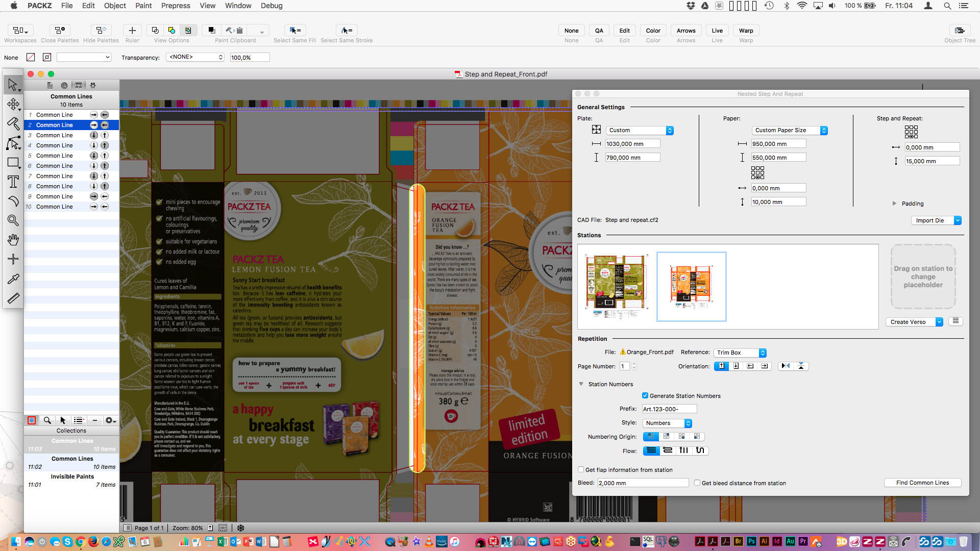This screenshot has width=980, height=551.
Task: Select the path node editing tool
Action: click(x=13, y=143)
